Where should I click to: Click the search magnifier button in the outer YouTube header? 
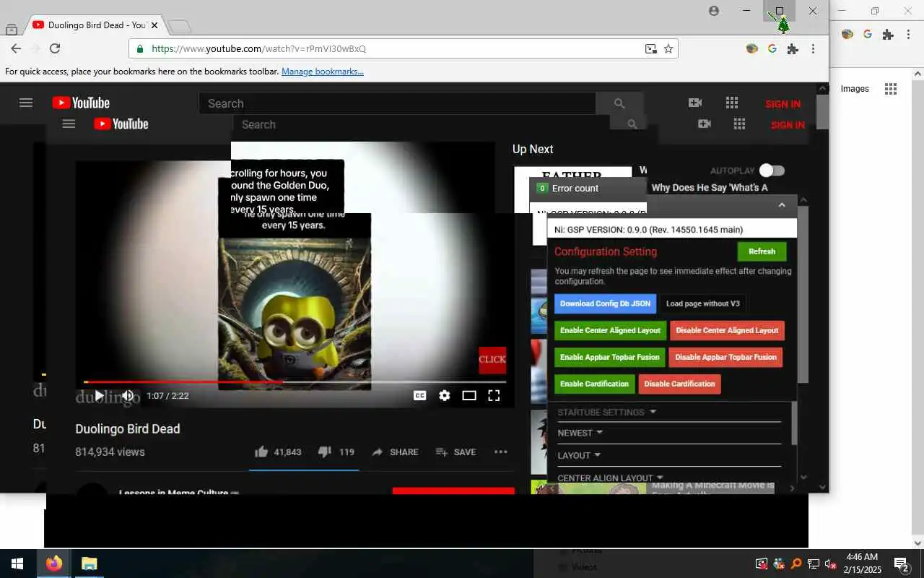[619, 103]
